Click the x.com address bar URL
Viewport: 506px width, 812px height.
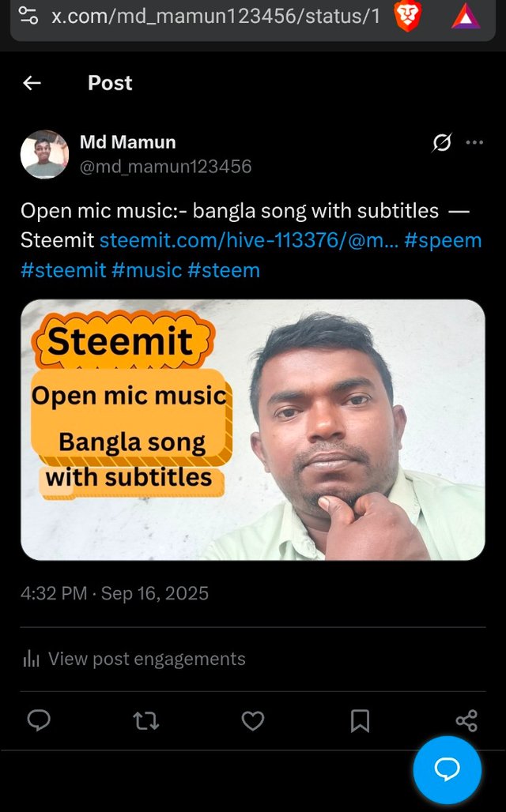tap(215, 17)
